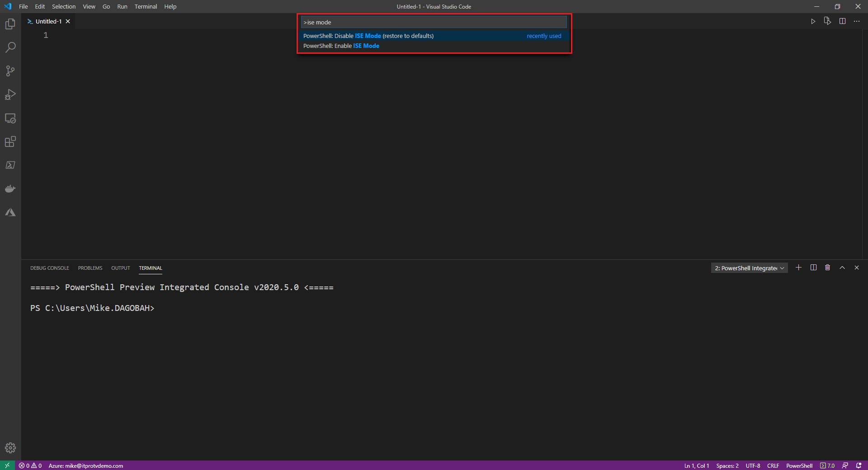Switch to the Debug Console tab
The width and height of the screenshot is (868, 470).
pos(50,268)
